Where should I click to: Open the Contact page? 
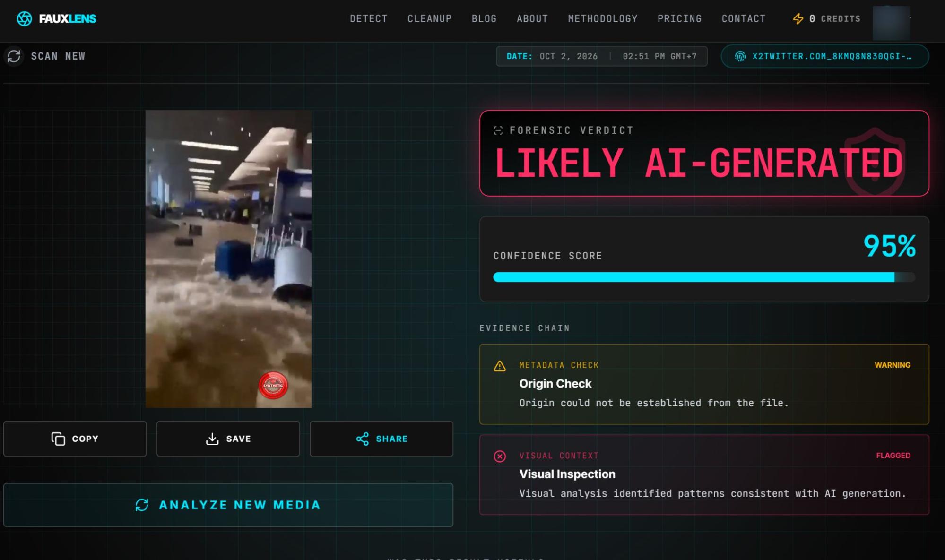(x=744, y=18)
